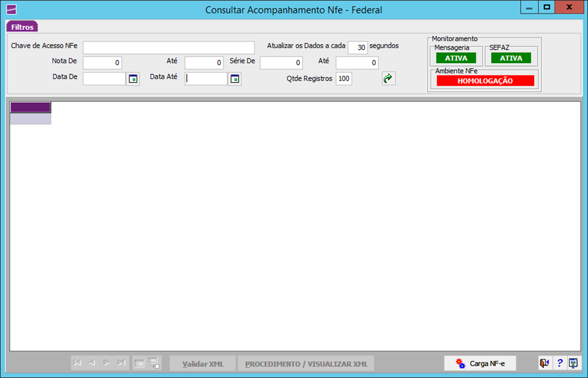Screen dimensions: 588x378
Task: Click the Data Até date field
Action: [206, 79]
